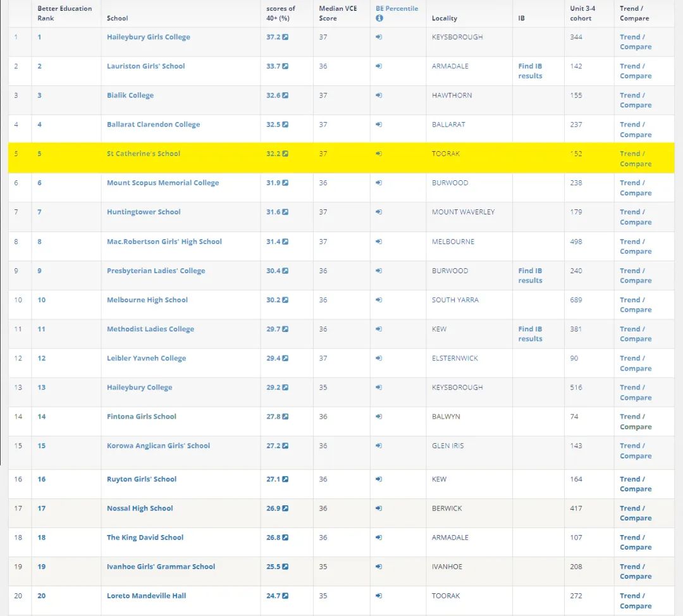The height and width of the screenshot is (616, 683).
Task: Open Presbyterian Ladies' College link
Action: coord(156,271)
